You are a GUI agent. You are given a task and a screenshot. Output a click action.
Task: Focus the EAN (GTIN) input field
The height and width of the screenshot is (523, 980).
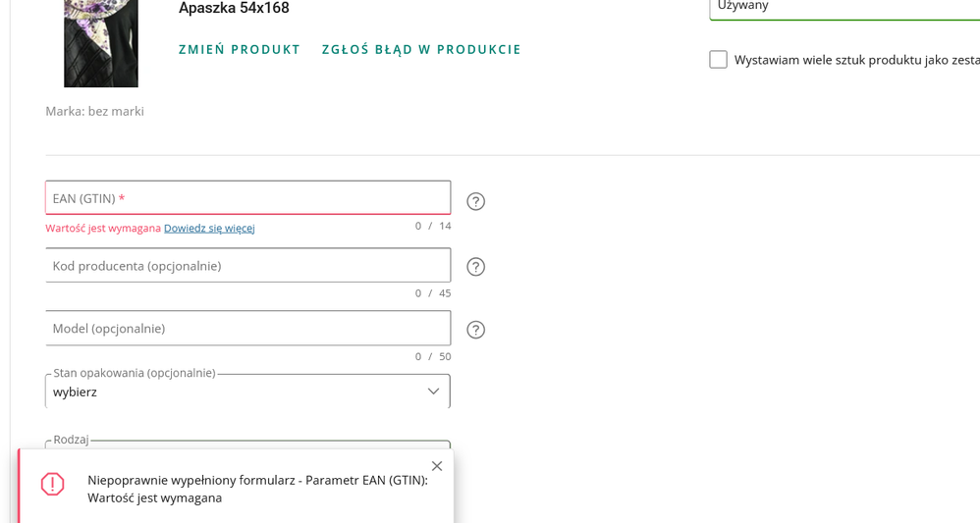click(247, 198)
